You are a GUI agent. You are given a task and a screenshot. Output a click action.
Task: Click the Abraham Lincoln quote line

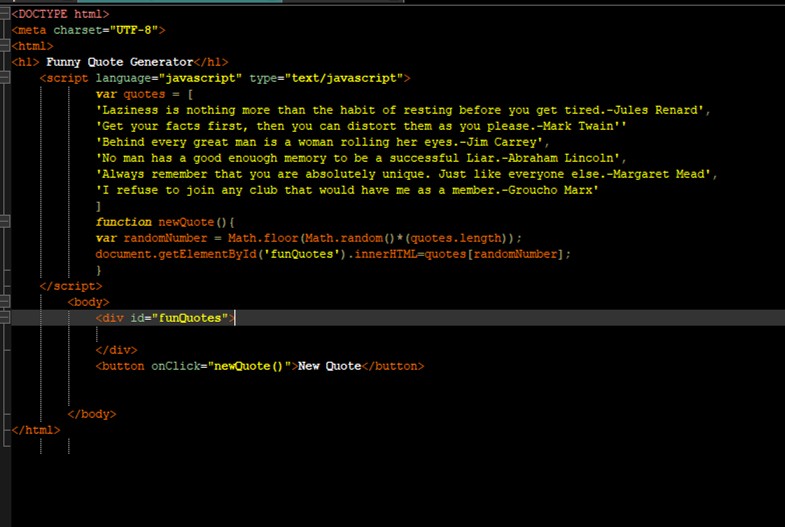point(361,158)
